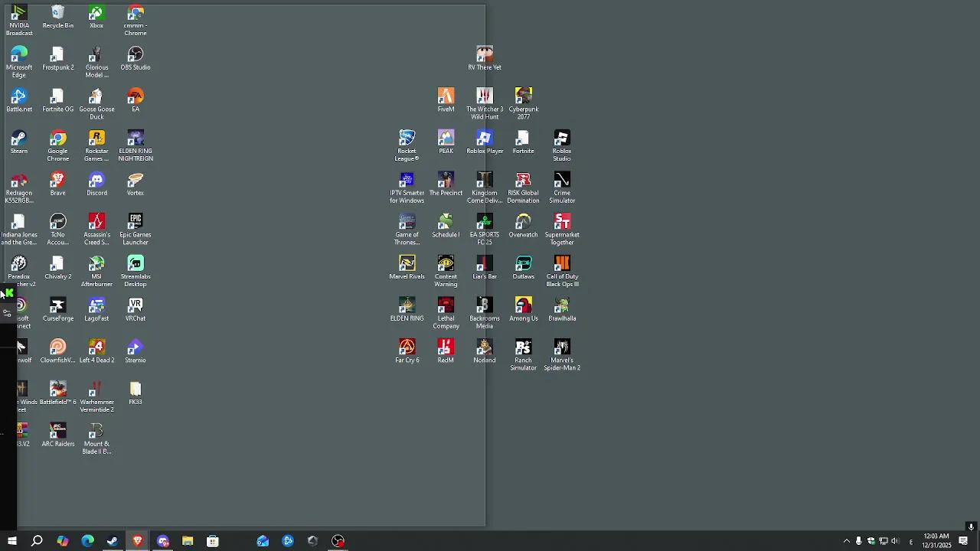Open the volume control in the tray

coord(895,541)
